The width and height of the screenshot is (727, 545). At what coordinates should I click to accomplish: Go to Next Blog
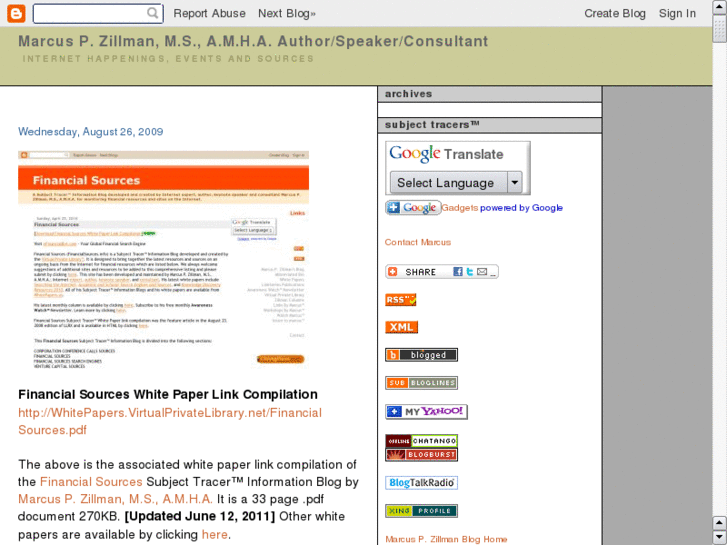[x=287, y=13]
